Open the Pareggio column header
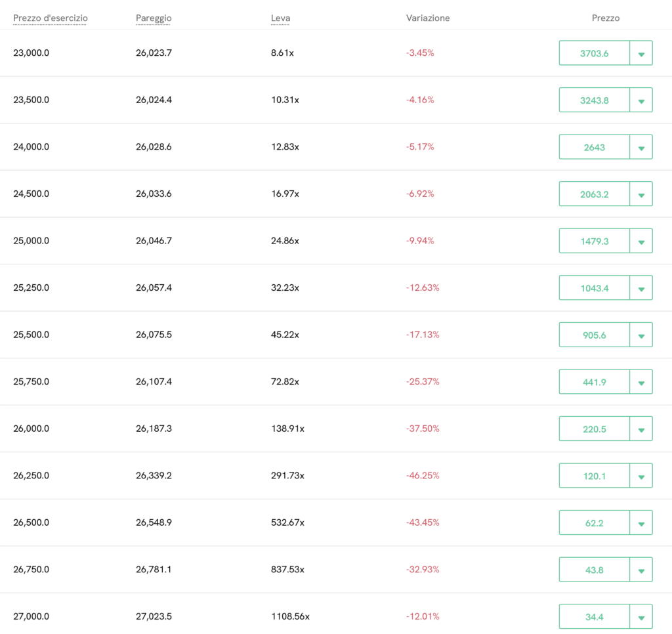Screen dimensions: 672x634 154,18
